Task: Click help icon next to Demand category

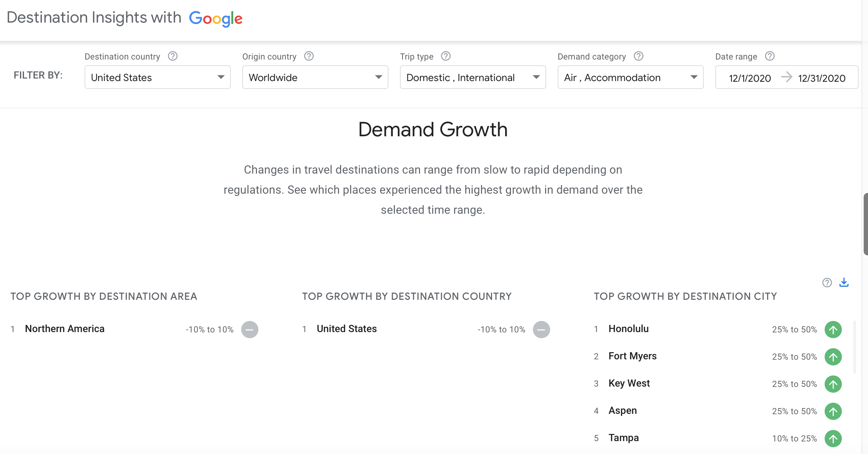Action: pos(639,56)
